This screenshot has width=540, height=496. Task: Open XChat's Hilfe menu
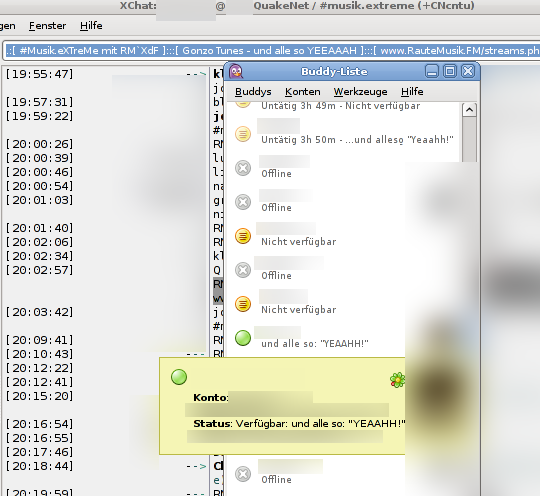91,26
